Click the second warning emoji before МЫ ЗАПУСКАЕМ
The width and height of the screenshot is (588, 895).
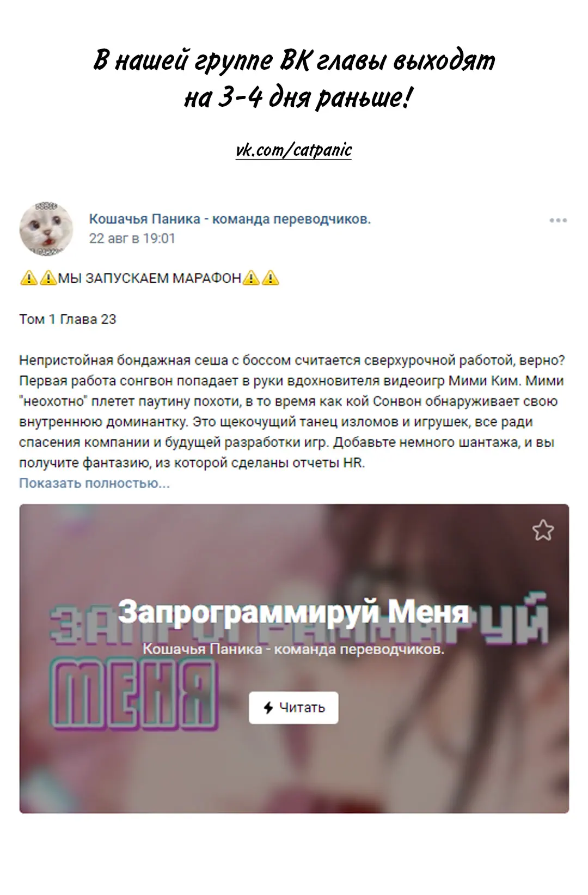pyautogui.click(x=48, y=278)
